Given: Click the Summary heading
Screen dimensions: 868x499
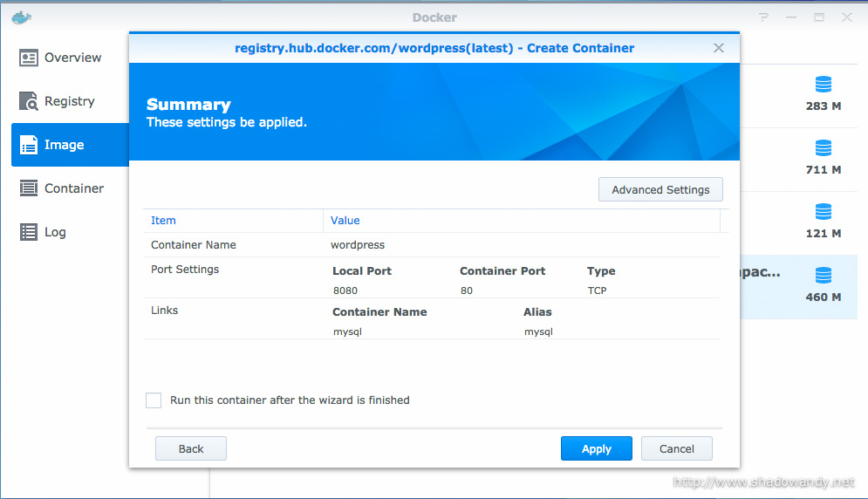Looking at the screenshot, I should (x=188, y=104).
